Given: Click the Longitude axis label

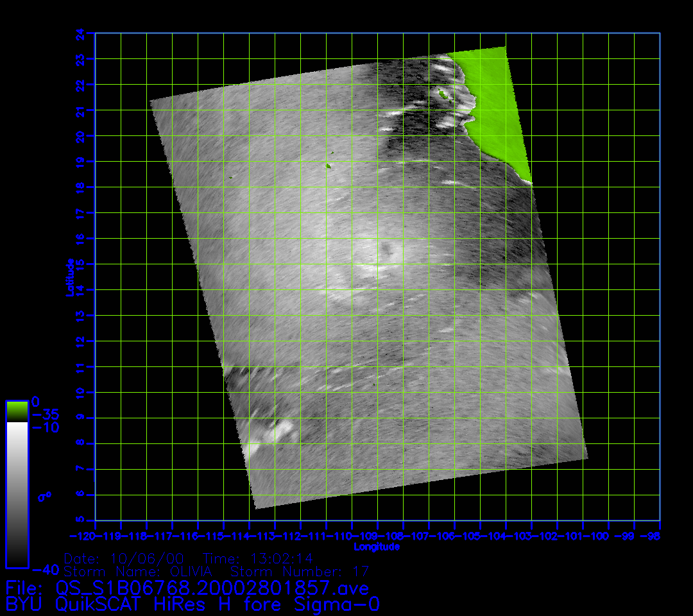Looking at the screenshot, I should click(x=377, y=547).
